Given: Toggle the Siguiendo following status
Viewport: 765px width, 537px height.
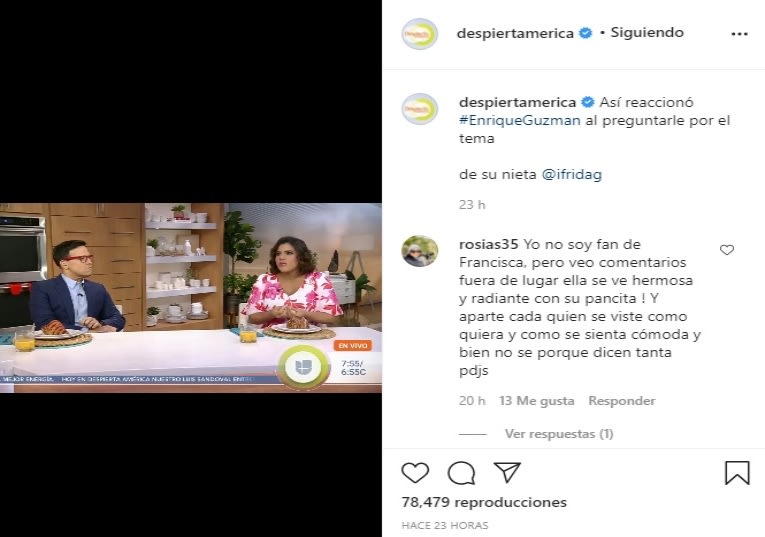Looking at the screenshot, I should click(647, 33).
